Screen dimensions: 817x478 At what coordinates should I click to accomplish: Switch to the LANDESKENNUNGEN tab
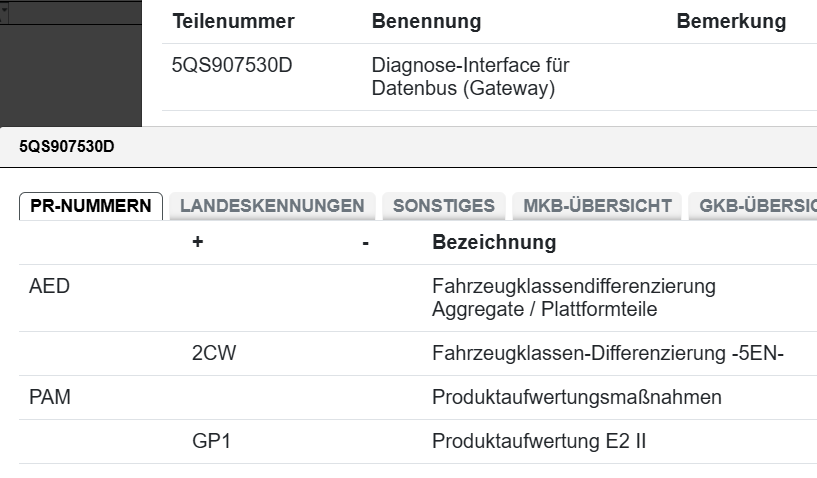click(x=272, y=206)
